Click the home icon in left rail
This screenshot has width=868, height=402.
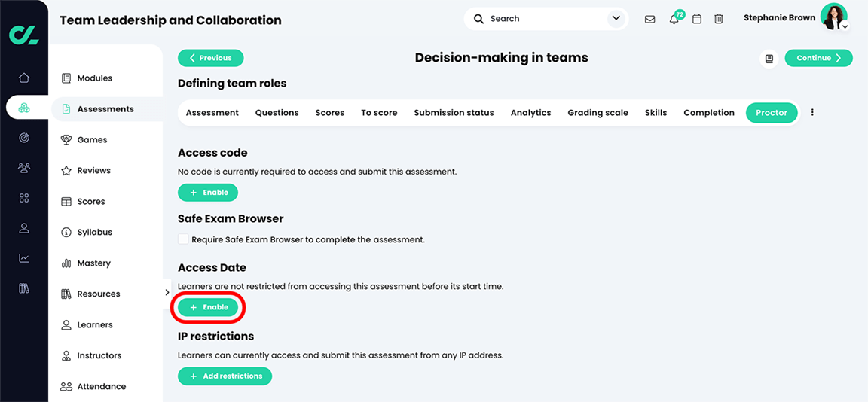point(24,78)
